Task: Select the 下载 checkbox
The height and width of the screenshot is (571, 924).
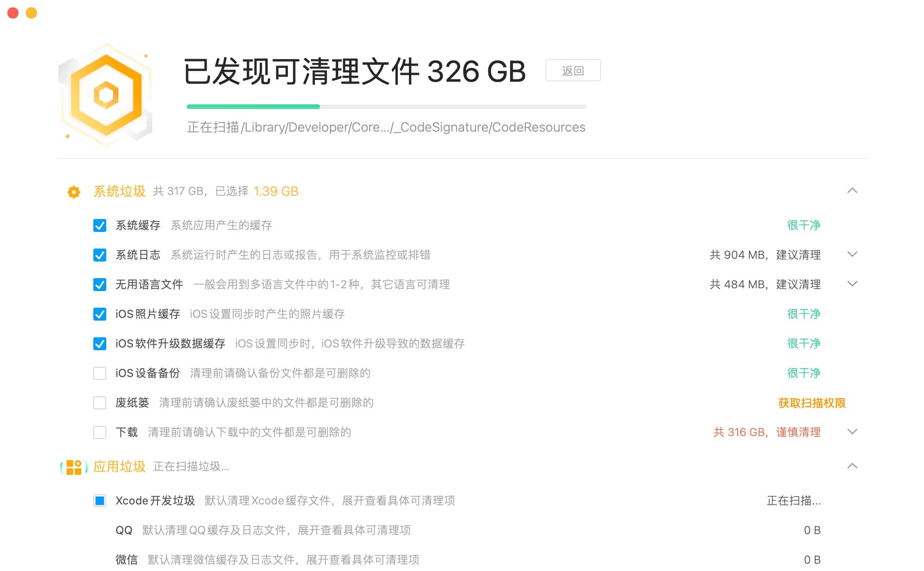Action: [100, 432]
